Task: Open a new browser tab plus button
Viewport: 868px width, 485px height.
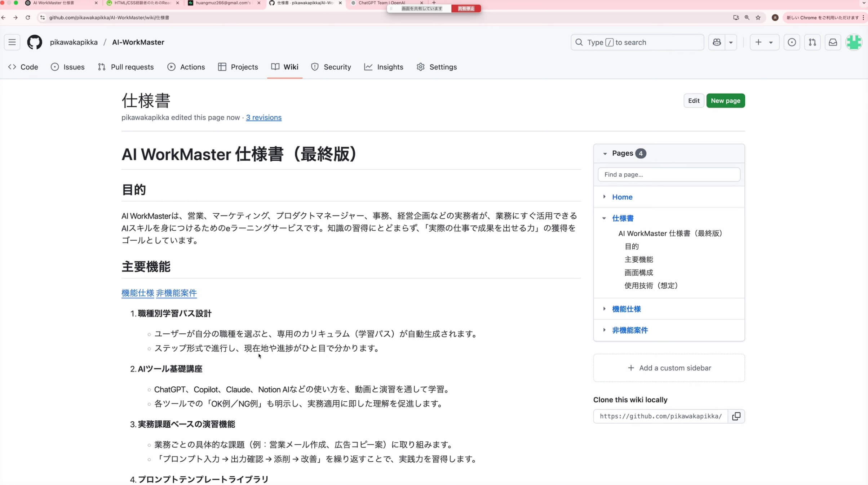Action: coord(434,3)
